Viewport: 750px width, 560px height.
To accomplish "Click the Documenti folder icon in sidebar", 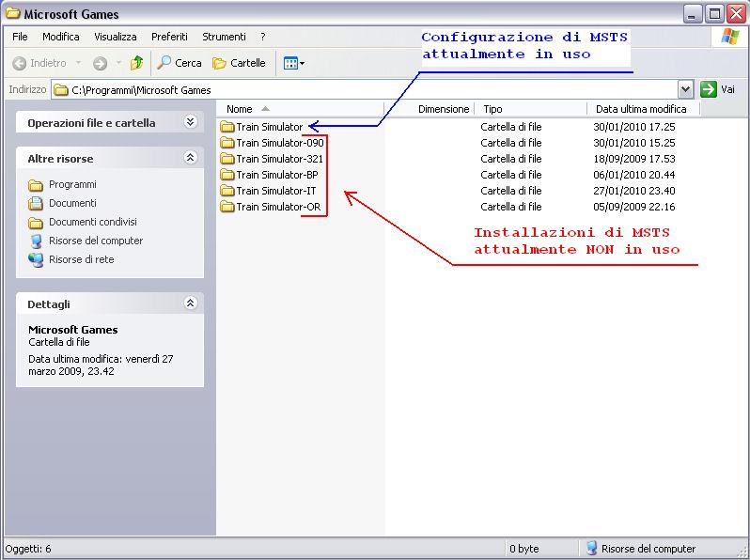I will pos(36,204).
